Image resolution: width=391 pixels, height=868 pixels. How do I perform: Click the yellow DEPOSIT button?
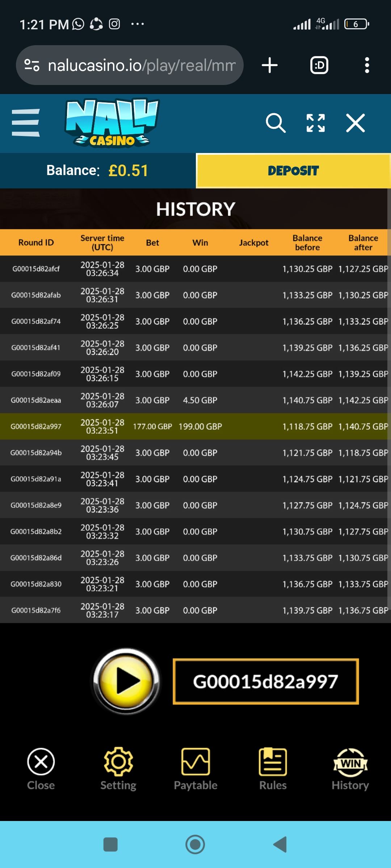point(293,171)
